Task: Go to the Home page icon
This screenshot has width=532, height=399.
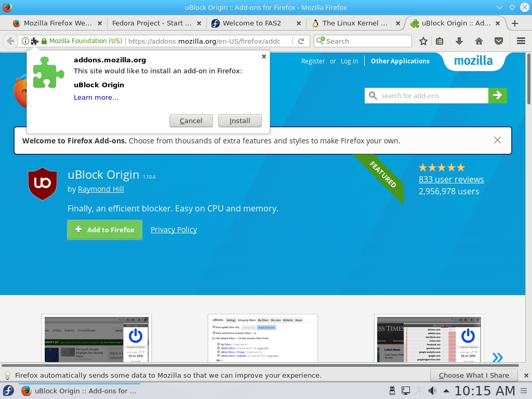Action: click(478, 41)
